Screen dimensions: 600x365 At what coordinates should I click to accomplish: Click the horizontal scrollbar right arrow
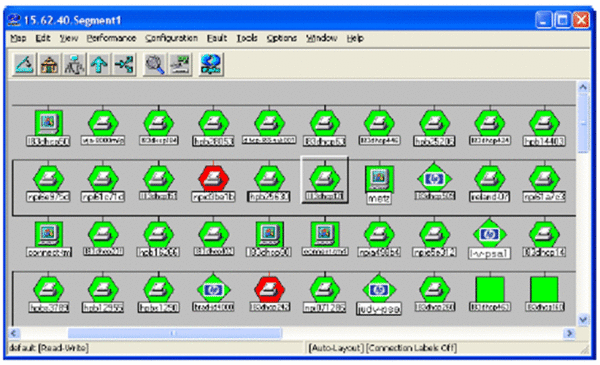point(569,333)
